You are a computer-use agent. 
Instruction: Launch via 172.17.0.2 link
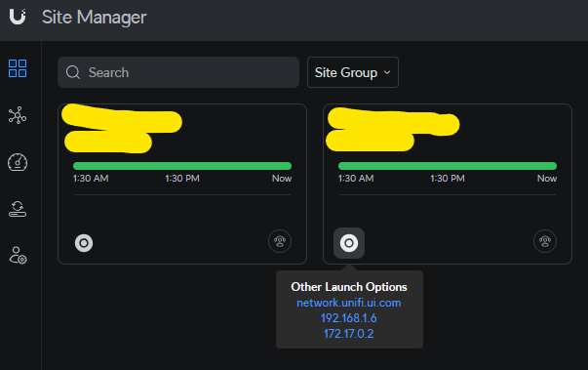pos(349,334)
